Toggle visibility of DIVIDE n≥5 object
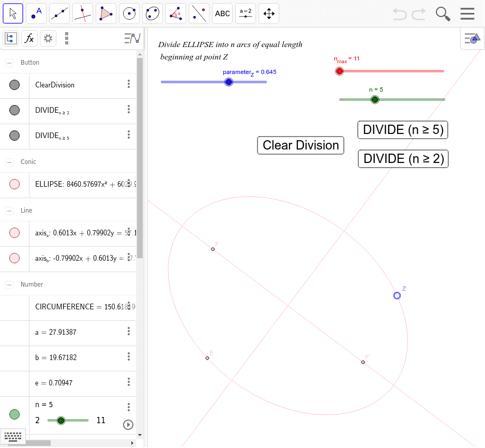Viewport: 485px width, 448px height. tap(14, 136)
